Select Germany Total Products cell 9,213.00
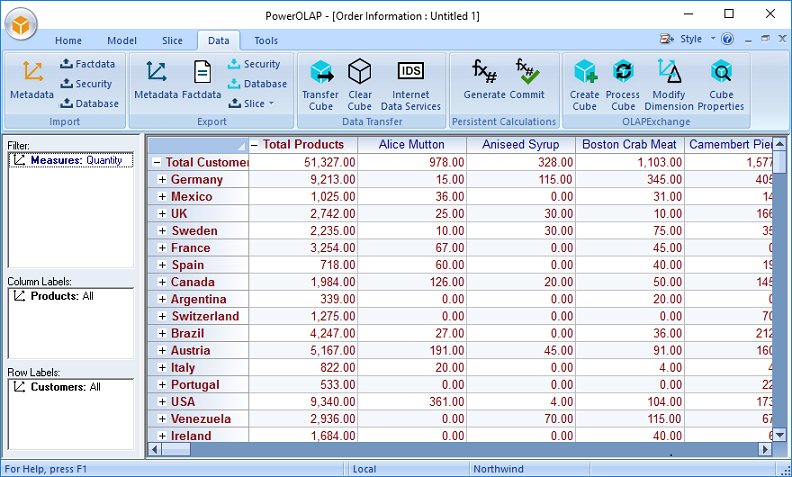Image resolution: width=792 pixels, height=477 pixels. pyautogui.click(x=303, y=179)
